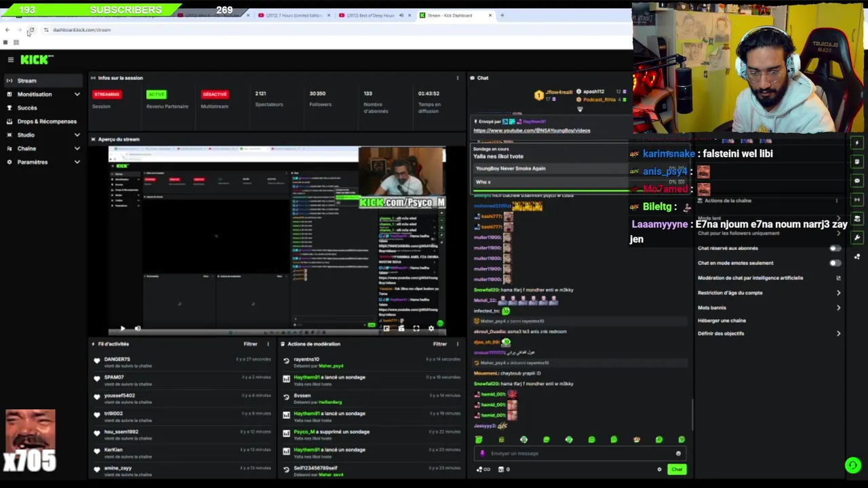868x488 pixels.
Task: Select rayentns10 unban moderation entry
Action: pyautogui.click(x=372, y=363)
